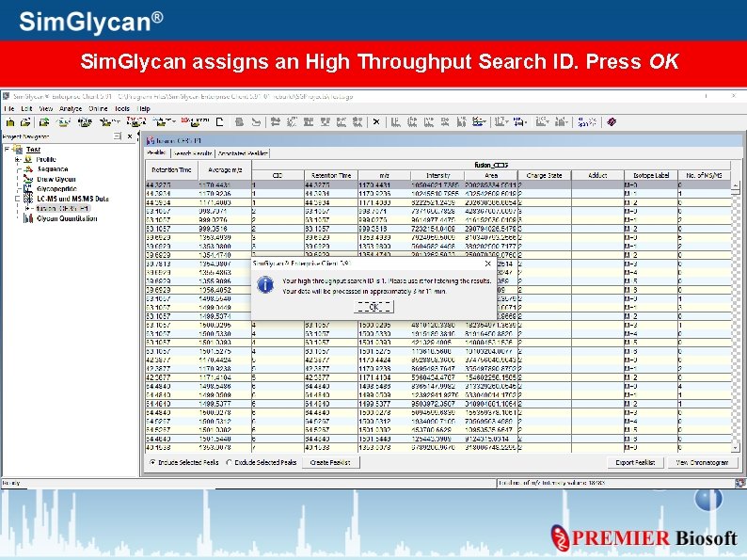Screen dimensions: 747x560
Task: Click the Charge State column header
Action: [x=545, y=175]
